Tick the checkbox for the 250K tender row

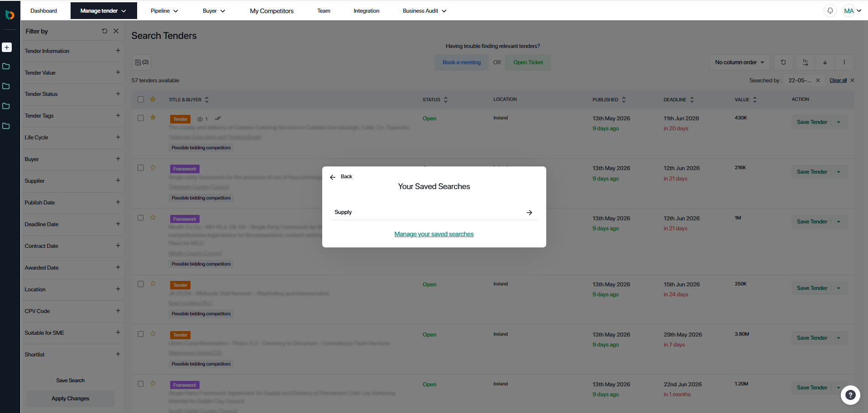coord(141,284)
